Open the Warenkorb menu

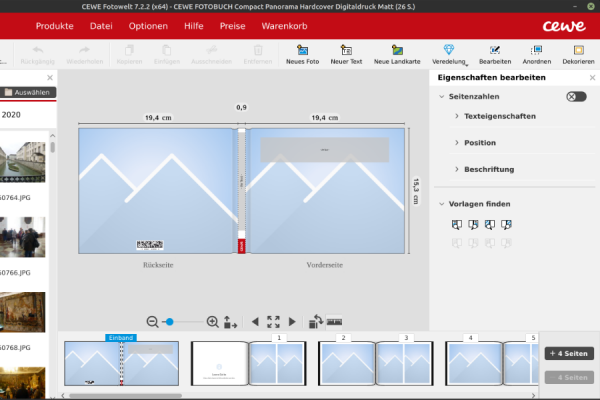point(284,26)
